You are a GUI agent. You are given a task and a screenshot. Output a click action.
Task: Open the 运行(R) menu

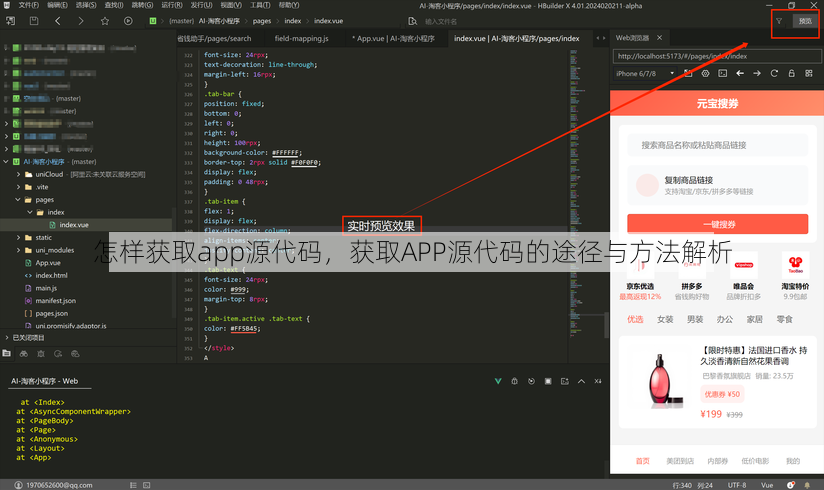(171, 5)
